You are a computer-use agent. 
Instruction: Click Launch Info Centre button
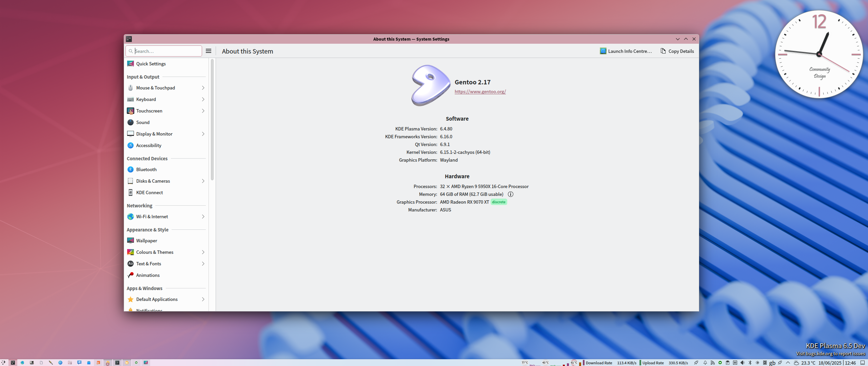coord(626,51)
